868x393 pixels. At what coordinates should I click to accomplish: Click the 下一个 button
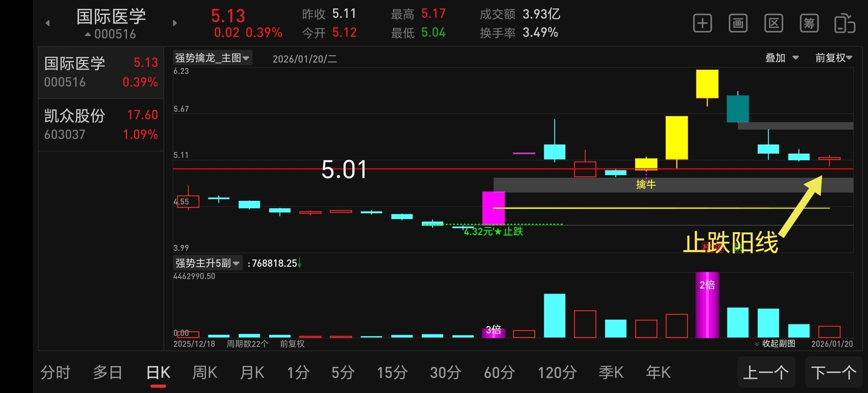(x=833, y=373)
